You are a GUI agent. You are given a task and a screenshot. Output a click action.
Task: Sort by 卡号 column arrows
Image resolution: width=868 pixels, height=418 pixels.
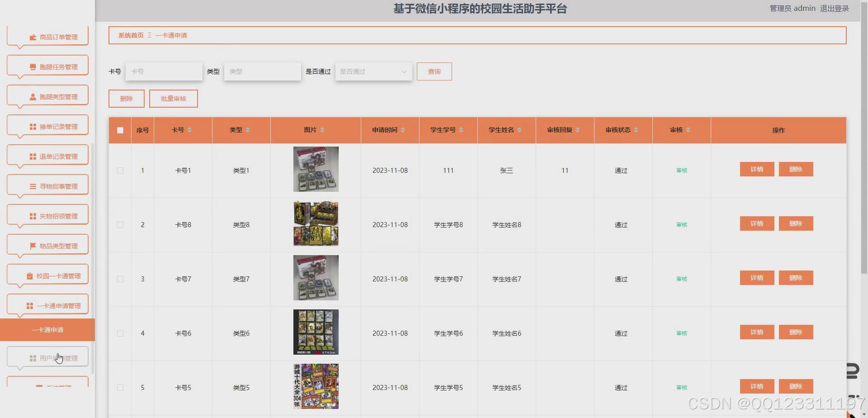tap(189, 130)
